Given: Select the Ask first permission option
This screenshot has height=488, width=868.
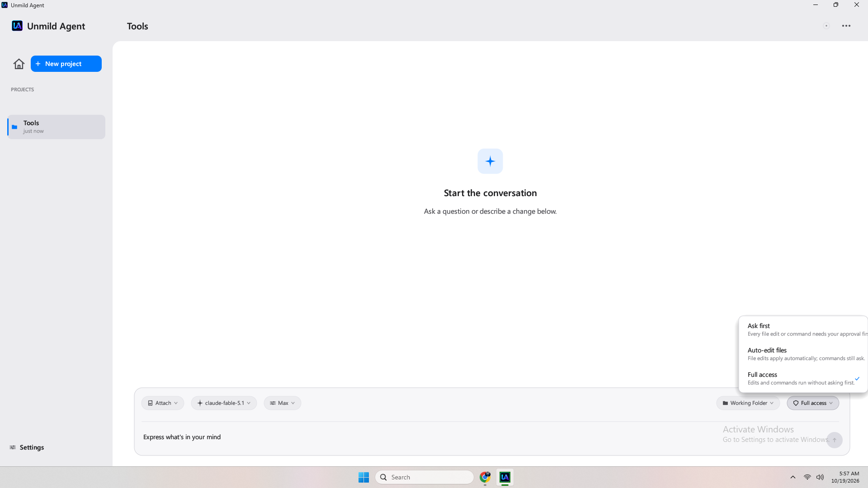Looking at the screenshot, I should point(803,330).
